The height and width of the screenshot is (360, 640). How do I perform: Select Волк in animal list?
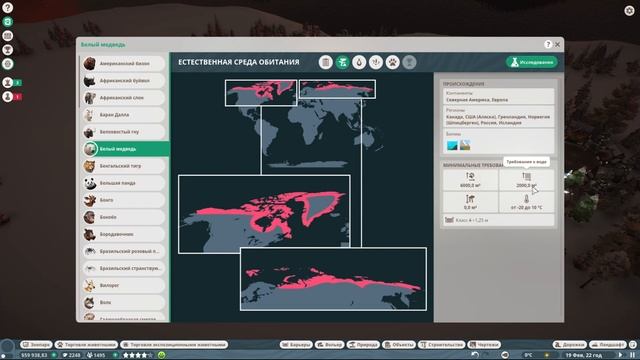[x=124, y=303]
